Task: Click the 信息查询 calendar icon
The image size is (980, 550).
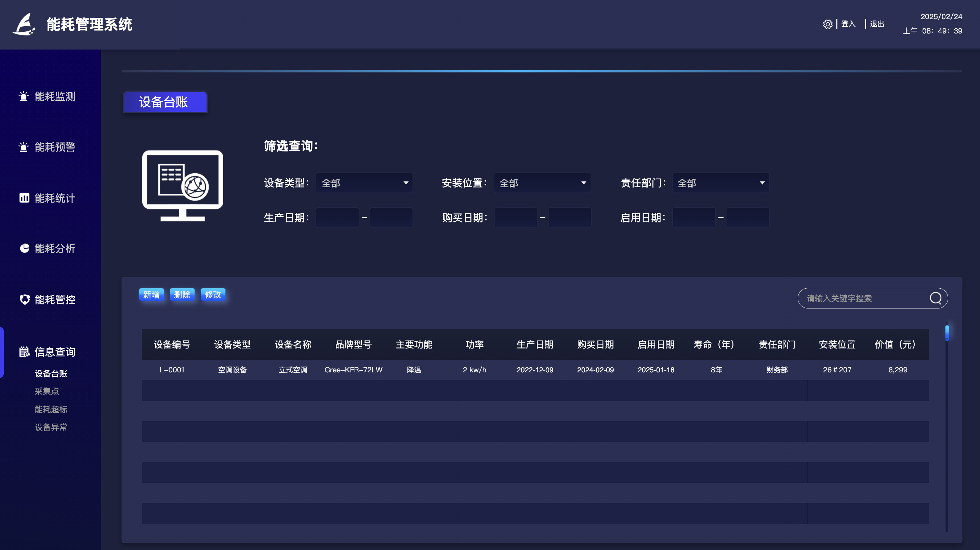Action: pyautogui.click(x=24, y=352)
